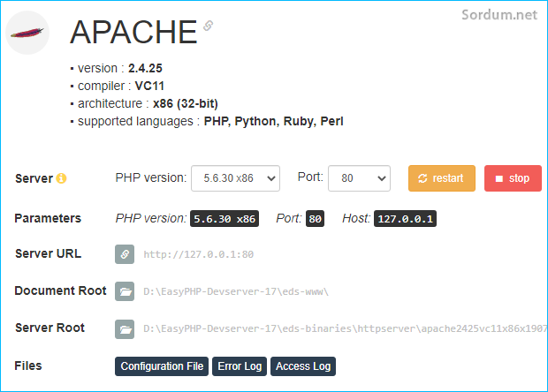Click the Apache feather logo
This screenshot has width=548, height=392.
coord(27,33)
